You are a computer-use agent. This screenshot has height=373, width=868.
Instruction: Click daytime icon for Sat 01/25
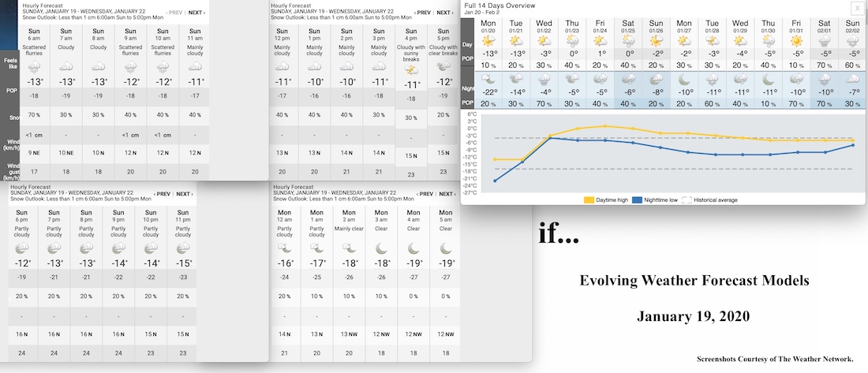coord(628,40)
